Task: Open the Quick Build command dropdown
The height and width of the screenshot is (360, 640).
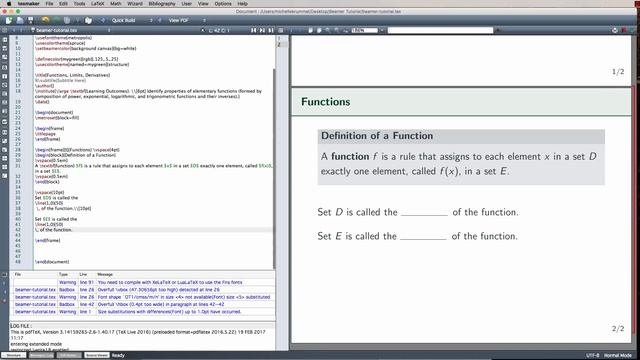Action: [132, 20]
